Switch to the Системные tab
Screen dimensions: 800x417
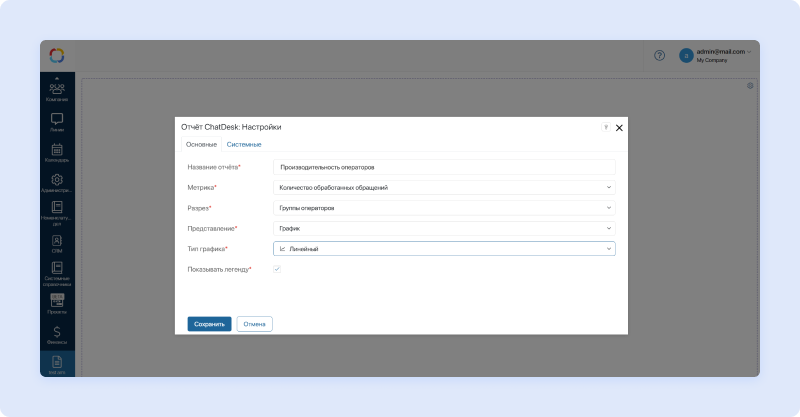[244, 145]
